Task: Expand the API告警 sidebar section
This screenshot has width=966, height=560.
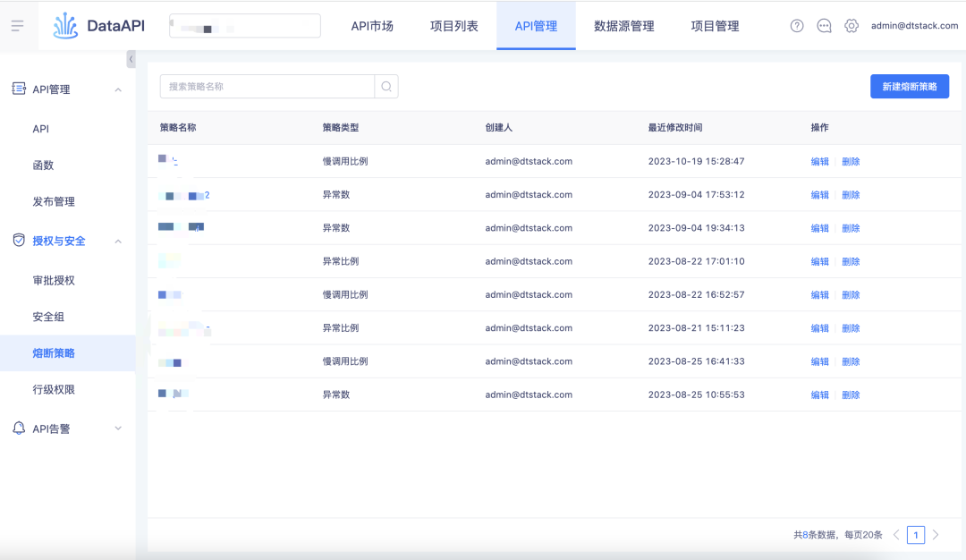Action: click(118, 428)
